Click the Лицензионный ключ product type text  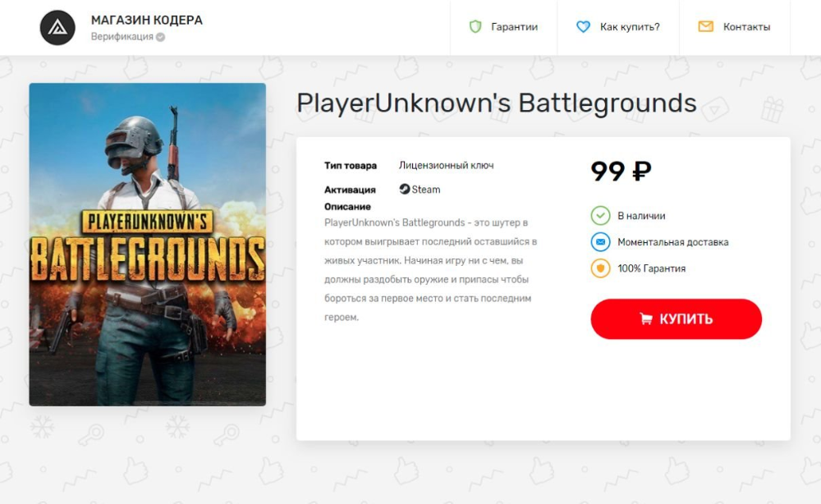click(446, 165)
